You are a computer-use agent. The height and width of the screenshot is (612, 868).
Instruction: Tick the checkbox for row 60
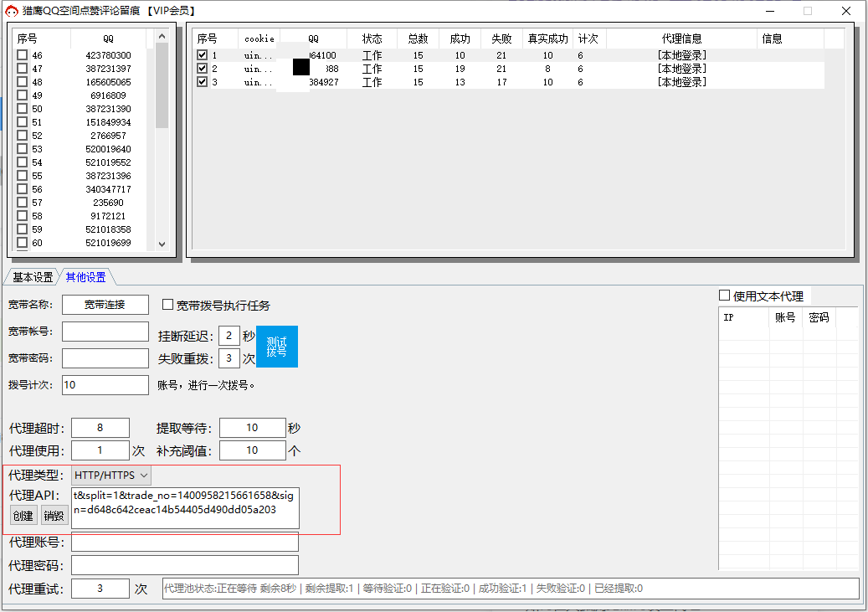(22, 243)
